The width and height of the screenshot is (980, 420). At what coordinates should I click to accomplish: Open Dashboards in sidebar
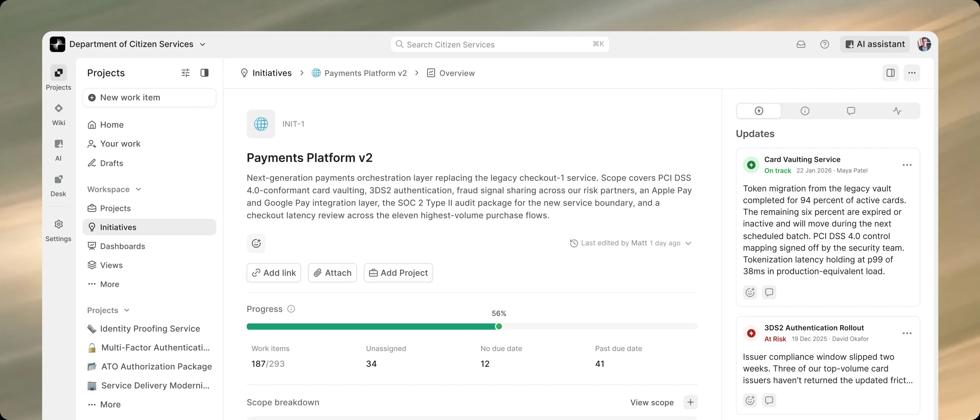click(149, 246)
